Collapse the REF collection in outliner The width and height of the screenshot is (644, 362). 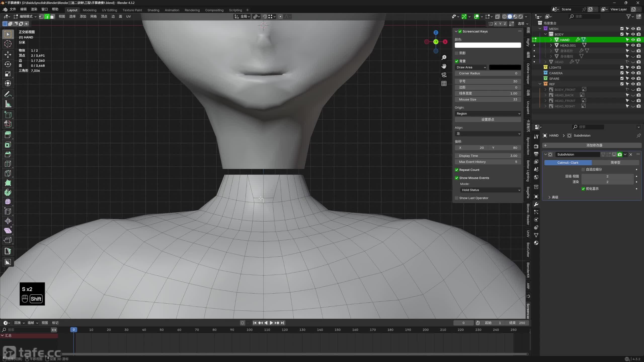tap(540, 84)
